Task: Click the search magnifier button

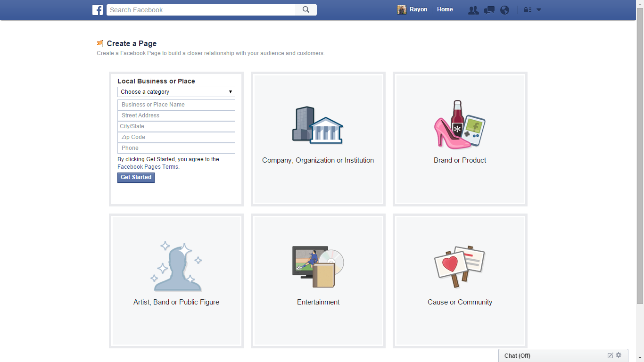Action: (x=306, y=10)
